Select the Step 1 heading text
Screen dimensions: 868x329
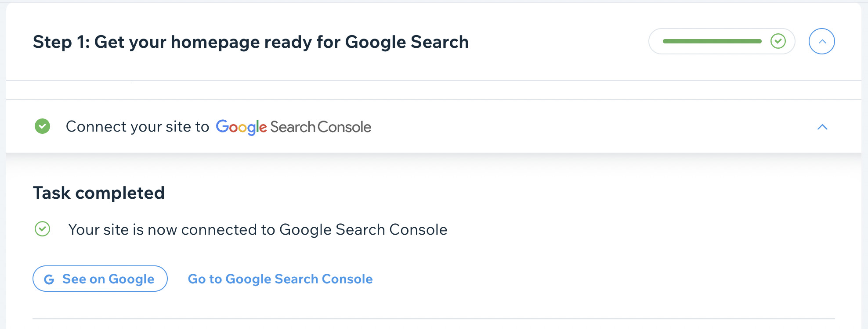coord(251,42)
